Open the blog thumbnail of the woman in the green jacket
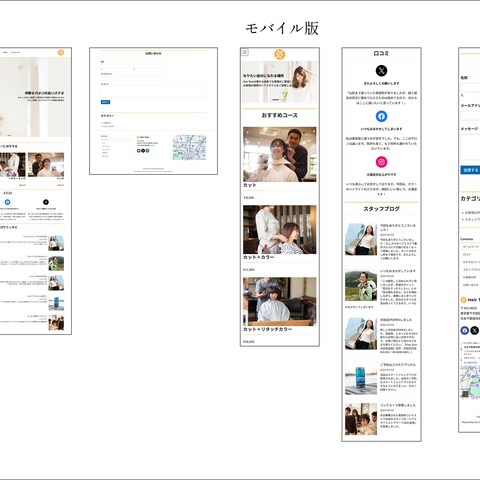The height and width of the screenshot is (480, 480). coord(361,285)
